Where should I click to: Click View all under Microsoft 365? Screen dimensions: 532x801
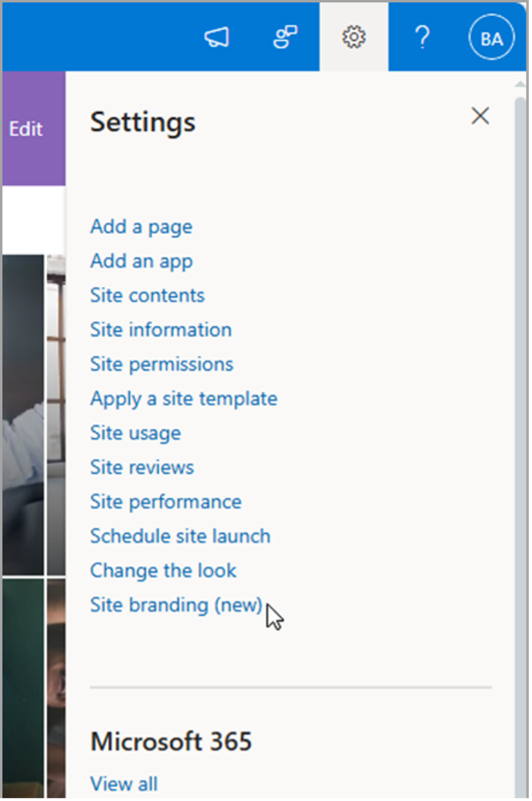point(123,784)
